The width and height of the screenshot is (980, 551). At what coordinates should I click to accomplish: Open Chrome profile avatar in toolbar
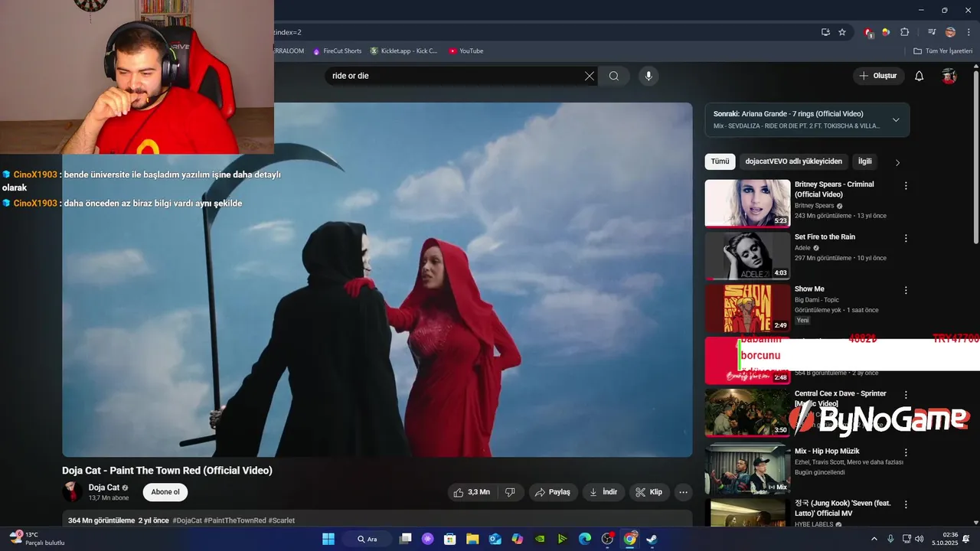coord(950,32)
